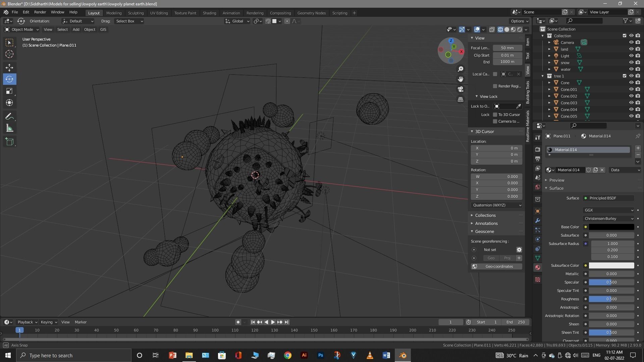Enable the Render Region checkbox
This screenshot has width=644, height=362.
coord(495,86)
